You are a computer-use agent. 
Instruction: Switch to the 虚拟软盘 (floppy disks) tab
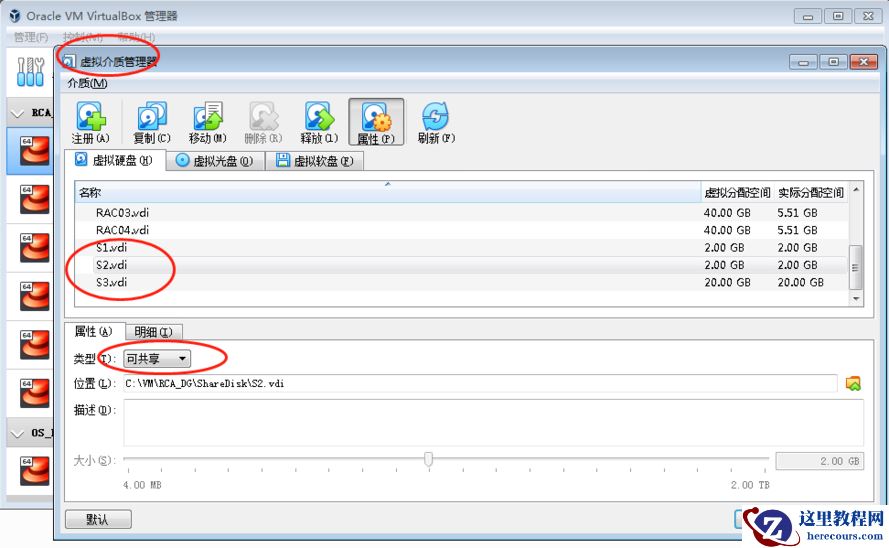(315, 161)
